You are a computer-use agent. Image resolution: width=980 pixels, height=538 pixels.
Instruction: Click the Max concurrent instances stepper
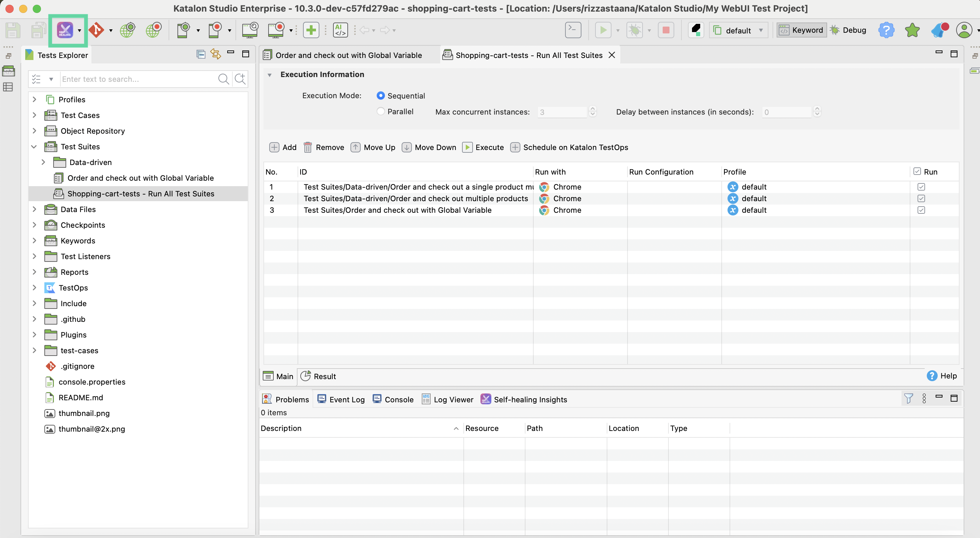[x=593, y=111]
